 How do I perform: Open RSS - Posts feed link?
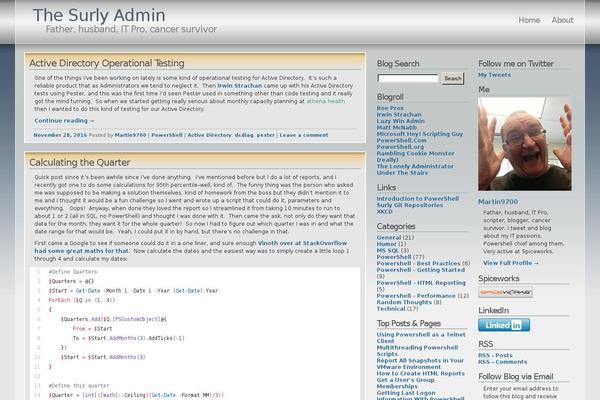pyautogui.click(x=495, y=355)
